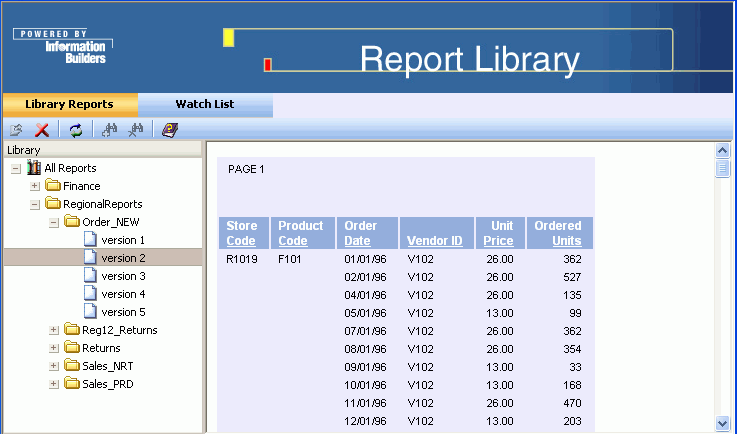Select the RegionalReports label

click(x=103, y=204)
